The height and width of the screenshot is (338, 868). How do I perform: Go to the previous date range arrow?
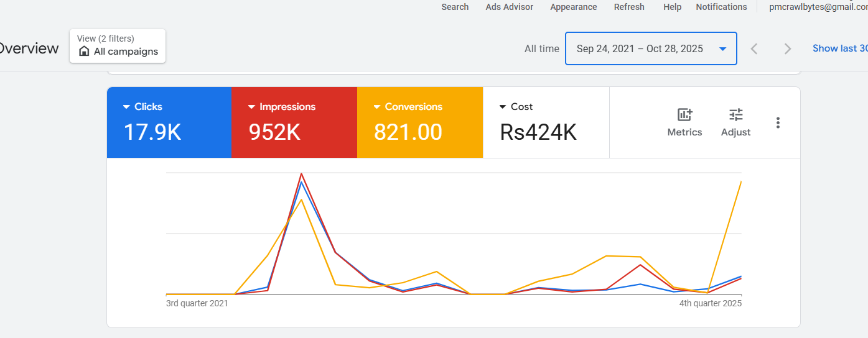(x=754, y=48)
